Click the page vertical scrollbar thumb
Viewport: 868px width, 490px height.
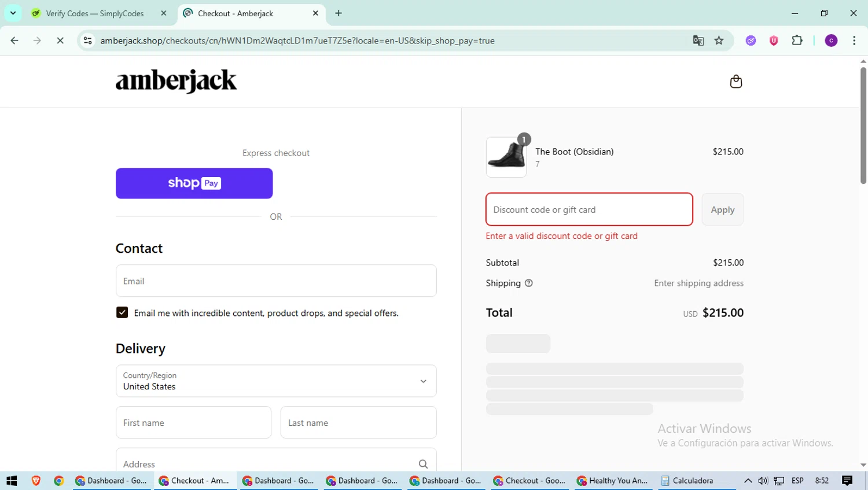(863, 124)
